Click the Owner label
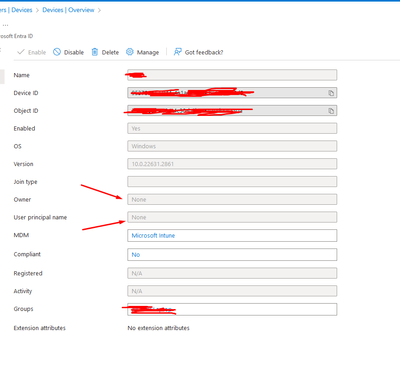400x369 pixels. pyautogui.click(x=22, y=200)
